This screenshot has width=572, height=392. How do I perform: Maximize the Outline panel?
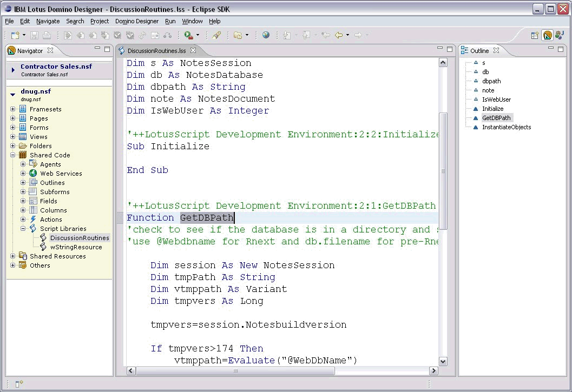[x=561, y=49]
